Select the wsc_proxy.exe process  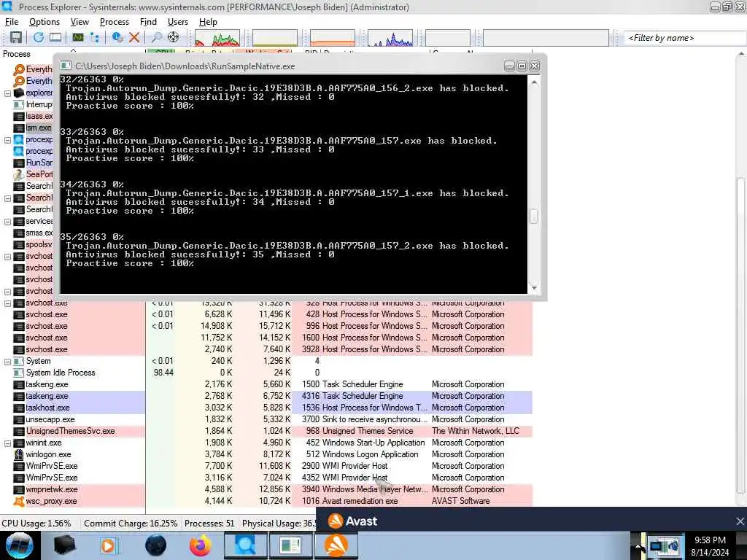point(266,501)
